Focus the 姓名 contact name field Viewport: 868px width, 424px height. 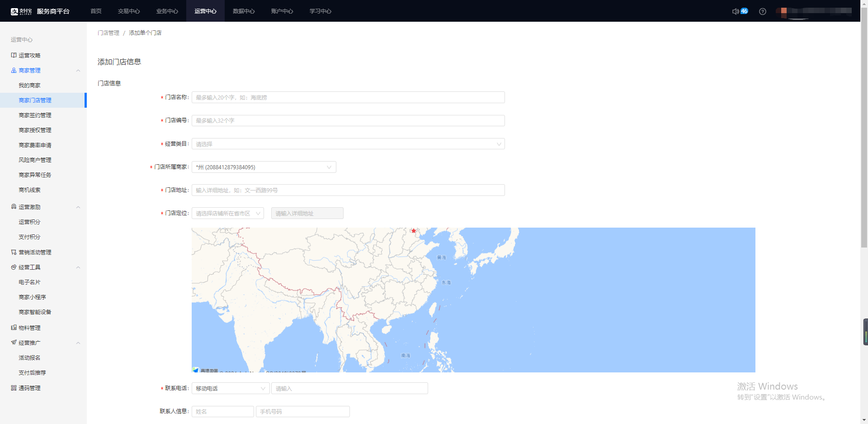[x=223, y=411]
